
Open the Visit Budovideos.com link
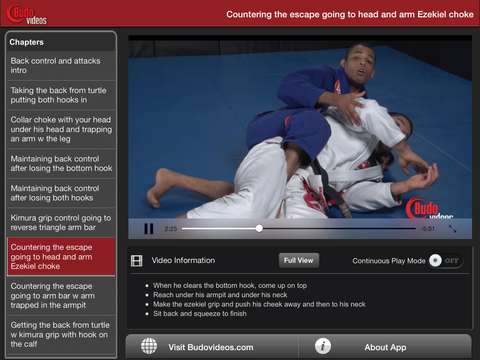(212, 347)
